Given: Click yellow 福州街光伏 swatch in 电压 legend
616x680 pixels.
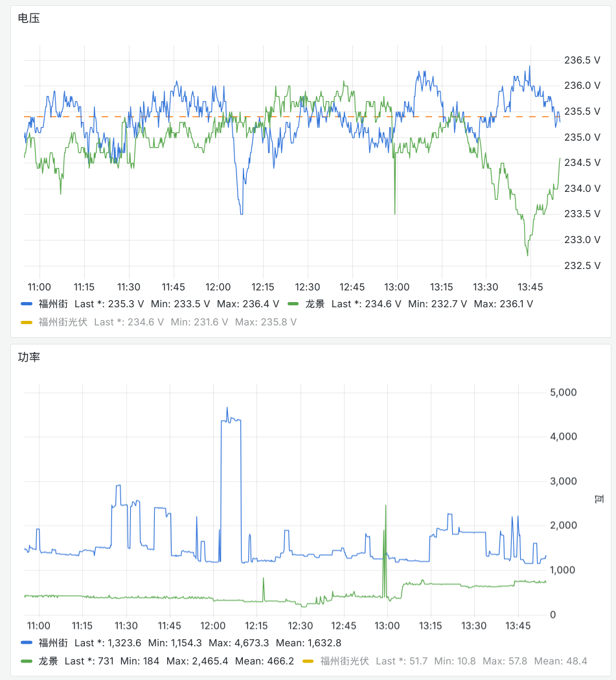Looking at the screenshot, I should tap(27, 322).
